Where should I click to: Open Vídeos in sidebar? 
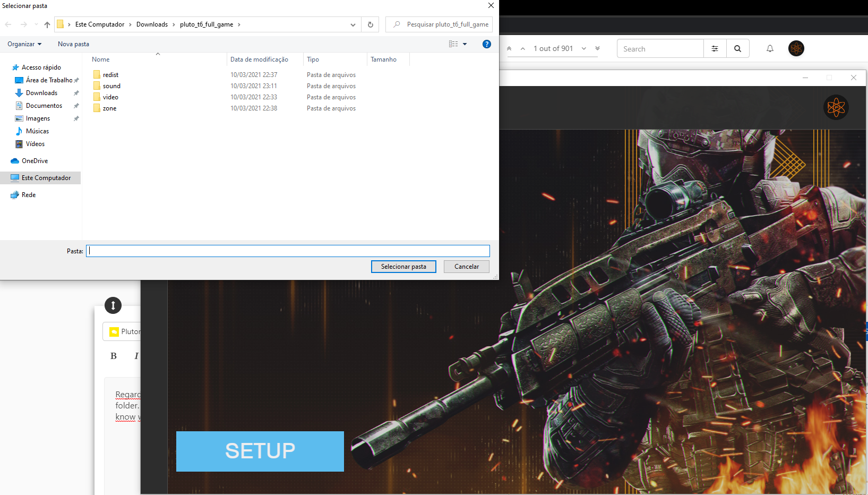[x=35, y=144]
